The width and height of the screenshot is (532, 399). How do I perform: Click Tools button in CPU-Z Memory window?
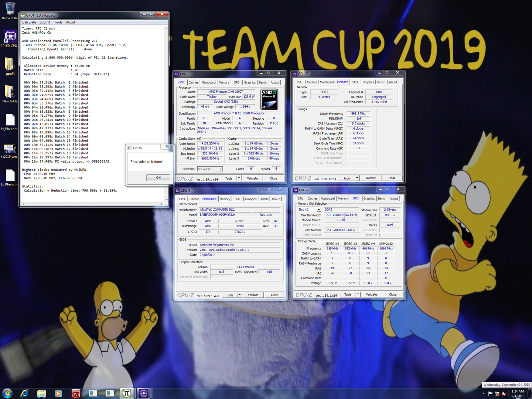pyautogui.click(x=347, y=178)
